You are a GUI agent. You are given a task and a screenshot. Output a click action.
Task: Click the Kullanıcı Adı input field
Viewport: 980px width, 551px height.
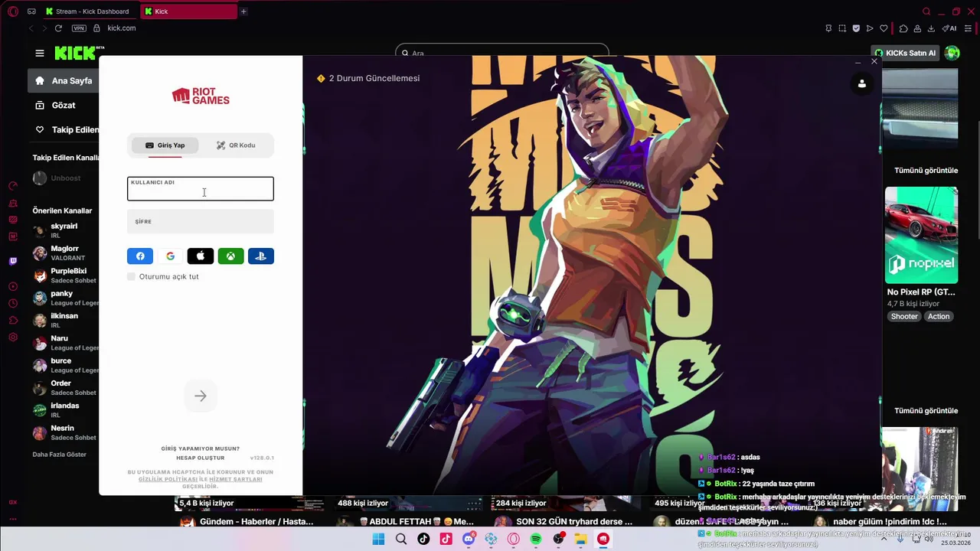click(201, 189)
